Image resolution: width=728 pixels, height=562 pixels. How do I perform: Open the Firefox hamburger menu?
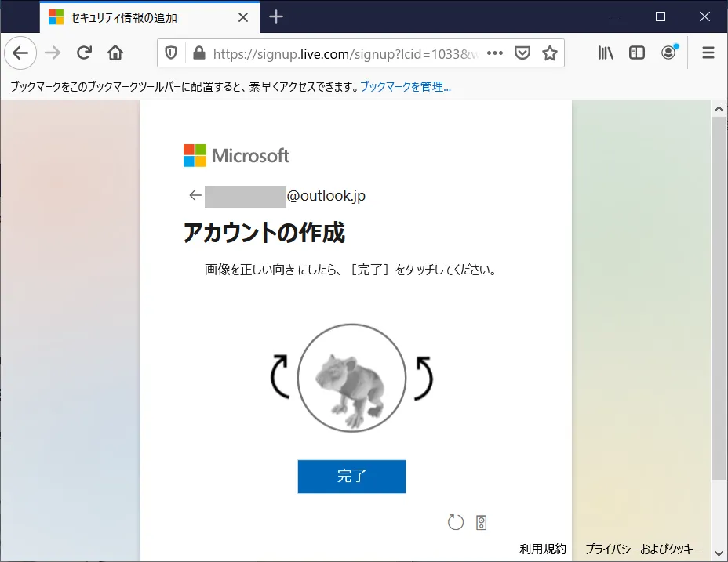pyautogui.click(x=708, y=53)
